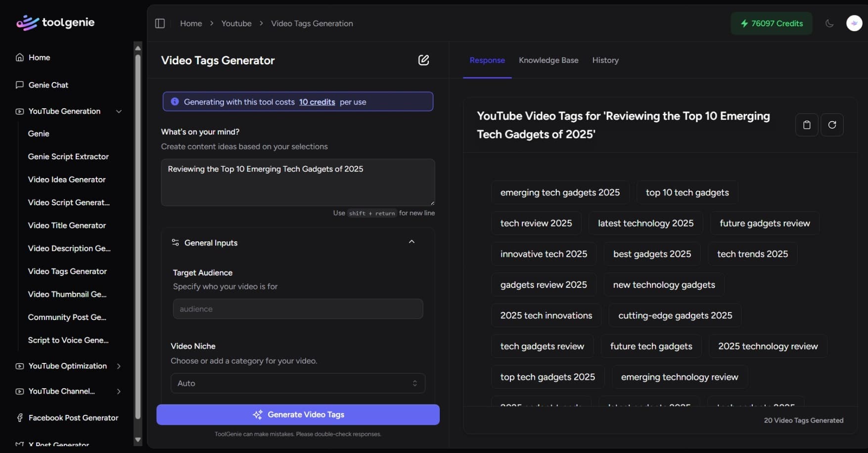Click the YouTube Optimization video icon
Screen dimensions: 868x453
[x=20, y=366]
